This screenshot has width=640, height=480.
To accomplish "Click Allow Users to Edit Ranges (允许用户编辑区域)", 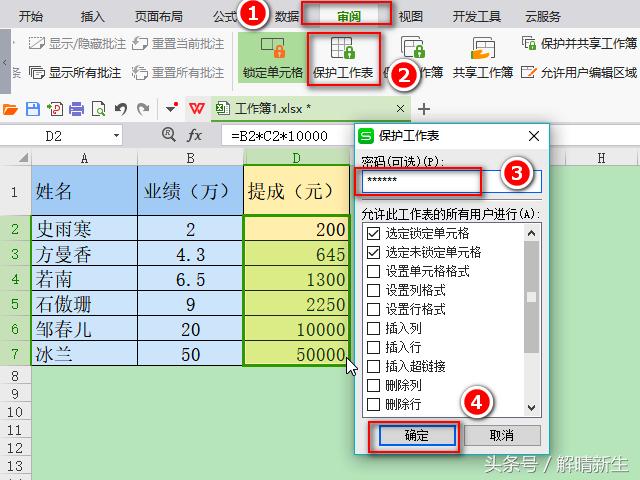I will click(x=579, y=73).
